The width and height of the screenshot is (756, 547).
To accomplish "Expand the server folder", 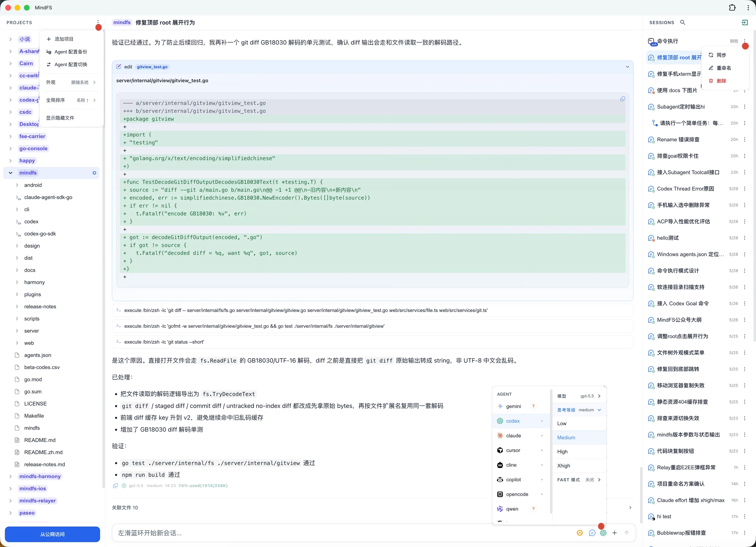I will tap(17, 331).
